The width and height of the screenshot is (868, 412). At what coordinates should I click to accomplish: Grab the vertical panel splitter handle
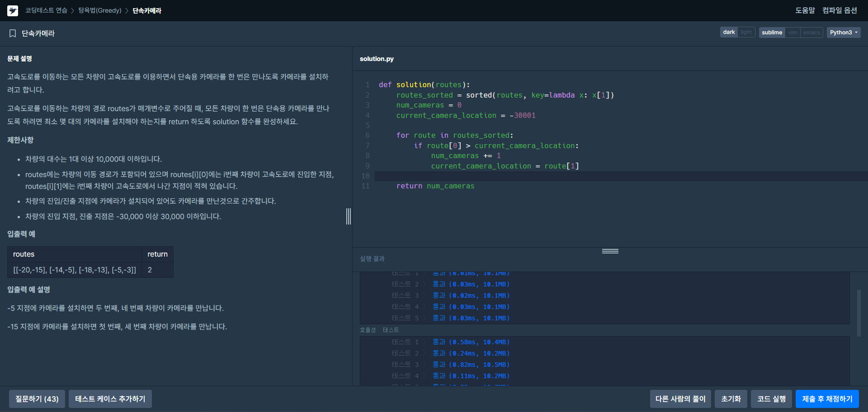pos(349,216)
